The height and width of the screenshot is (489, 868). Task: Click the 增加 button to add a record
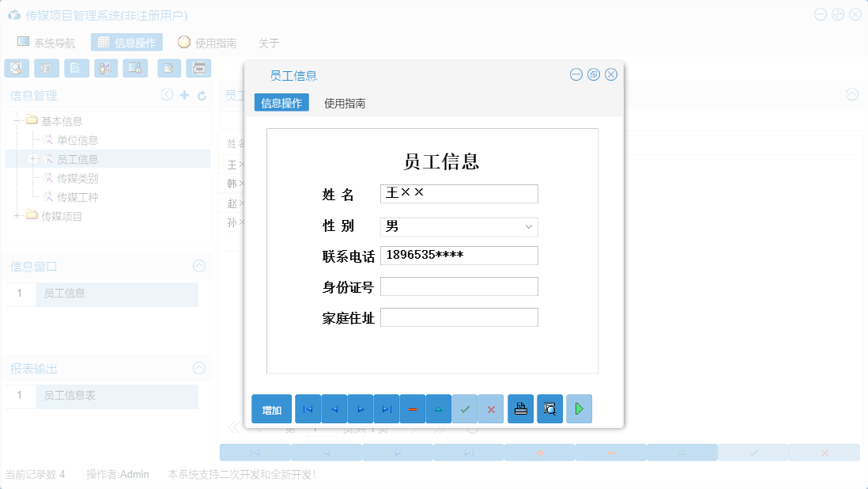(x=271, y=409)
